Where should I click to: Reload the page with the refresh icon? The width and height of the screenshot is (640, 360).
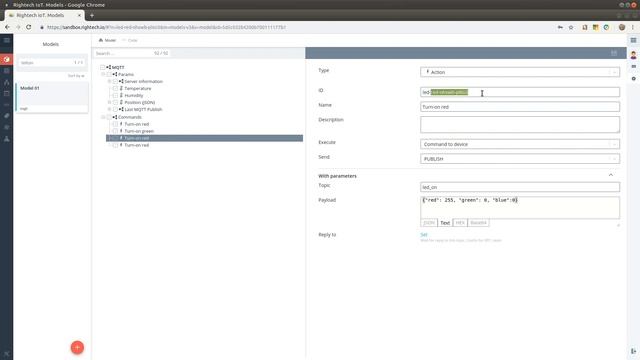pos(29,27)
